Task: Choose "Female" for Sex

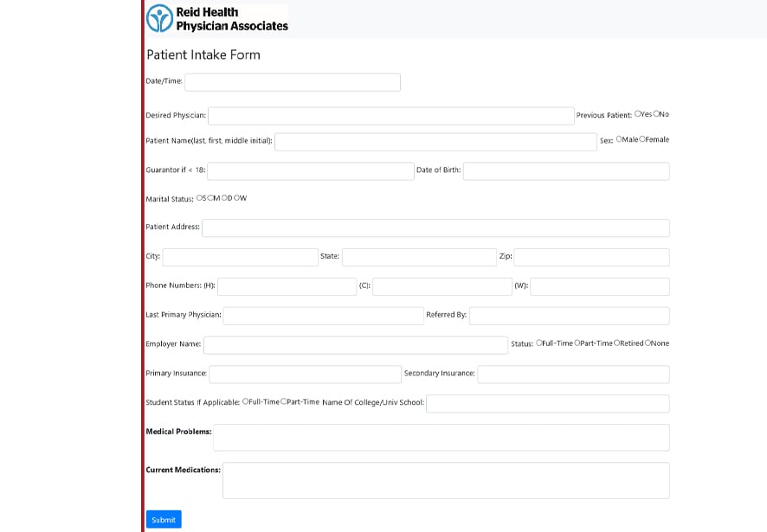Action: click(642, 138)
